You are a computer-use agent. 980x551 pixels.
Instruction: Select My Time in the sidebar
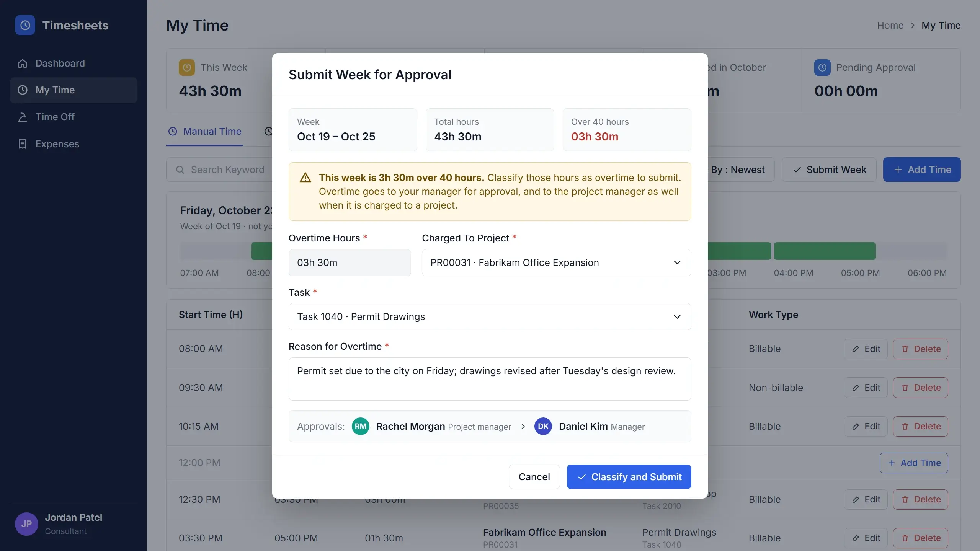[x=73, y=90]
